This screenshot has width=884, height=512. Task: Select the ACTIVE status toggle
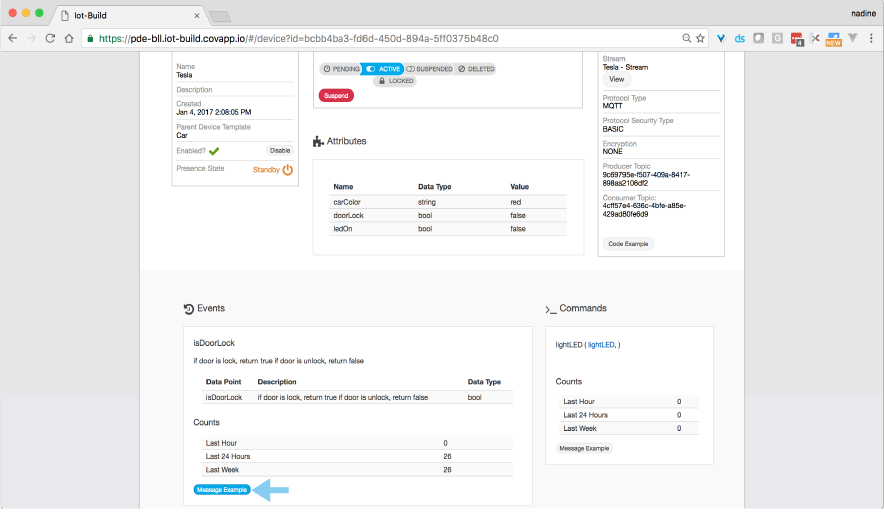tap(383, 69)
